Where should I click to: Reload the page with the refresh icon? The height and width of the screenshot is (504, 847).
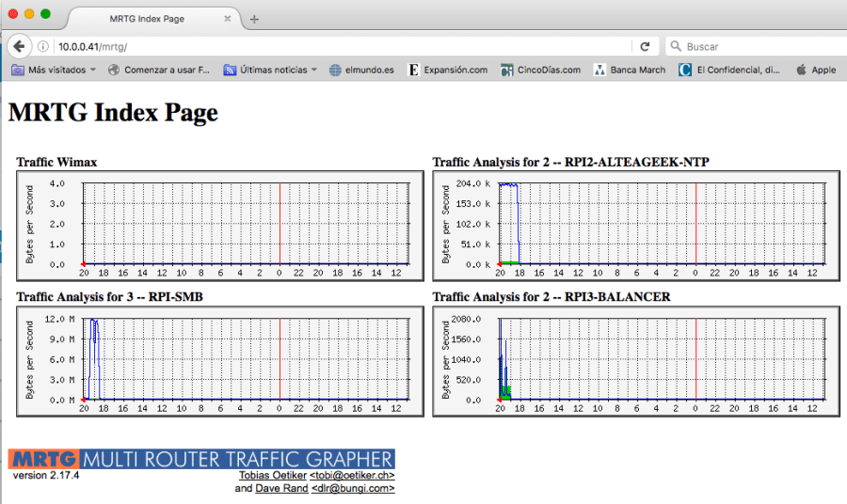pos(645,46)
